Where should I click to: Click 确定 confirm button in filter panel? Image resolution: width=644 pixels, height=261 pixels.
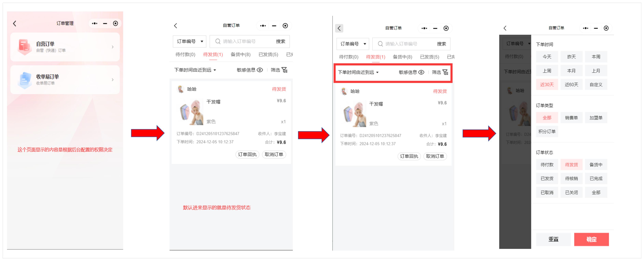591,239
